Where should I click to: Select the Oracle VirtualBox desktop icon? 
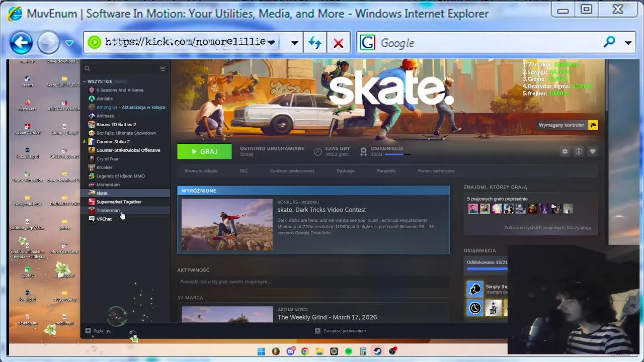pos(27,176)
